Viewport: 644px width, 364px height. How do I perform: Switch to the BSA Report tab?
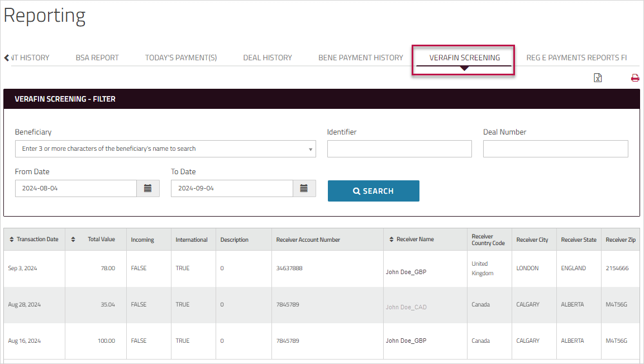pos(97,58)
